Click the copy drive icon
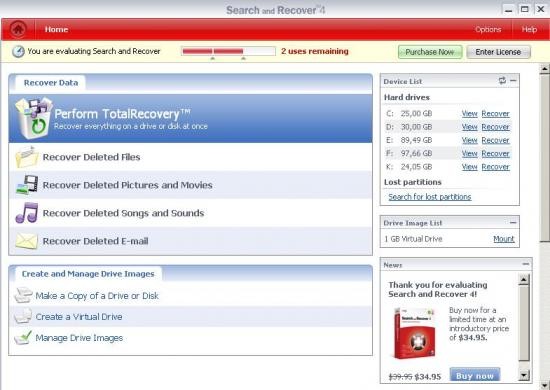 (23, 295)
